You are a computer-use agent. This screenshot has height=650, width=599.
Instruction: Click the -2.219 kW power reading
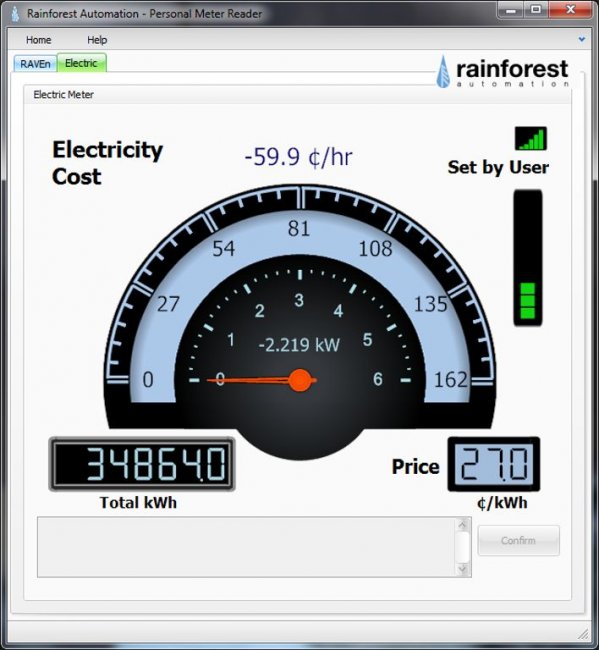coord(299,345)
